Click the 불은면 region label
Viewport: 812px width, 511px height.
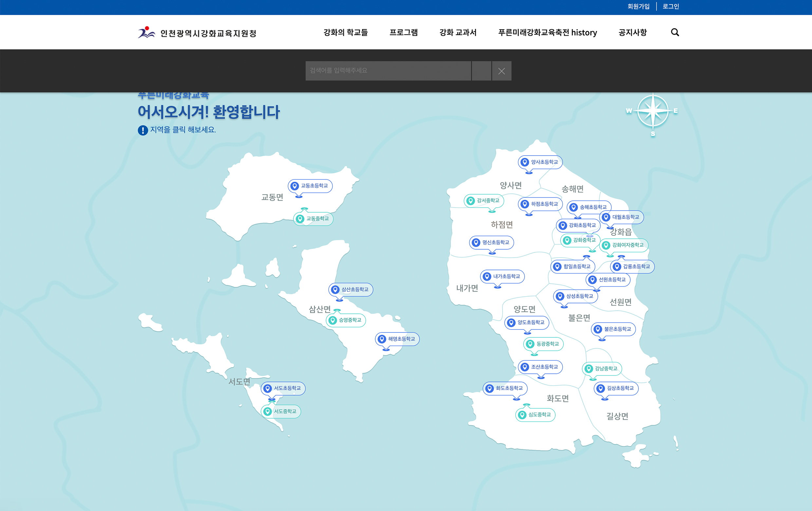tap(579, 318)
